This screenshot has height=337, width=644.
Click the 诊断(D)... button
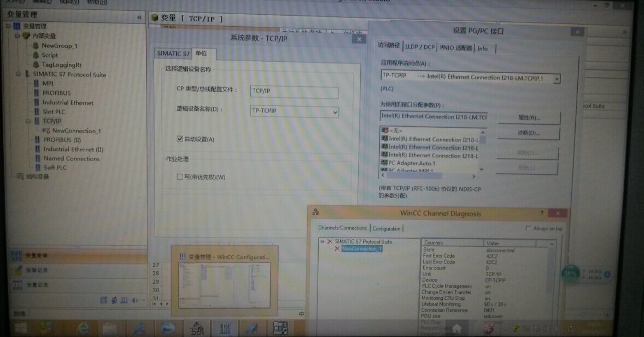pyautogui.click(x=529, y=133)
